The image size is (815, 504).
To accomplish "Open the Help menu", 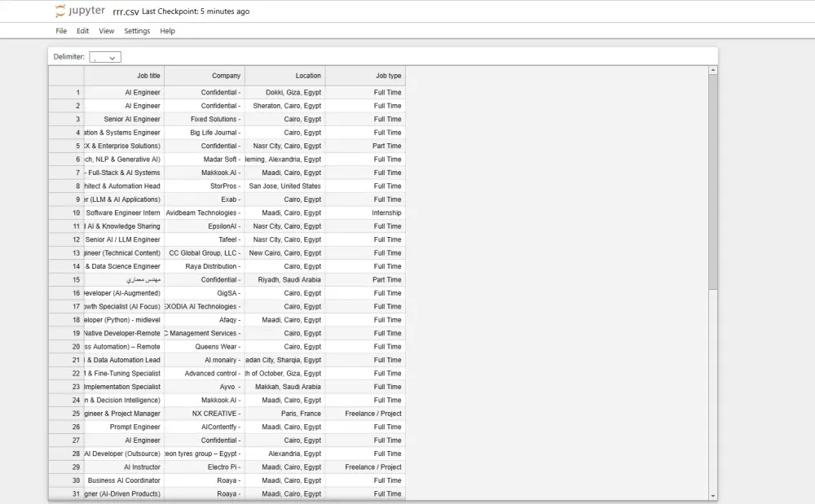I will 167,31.
